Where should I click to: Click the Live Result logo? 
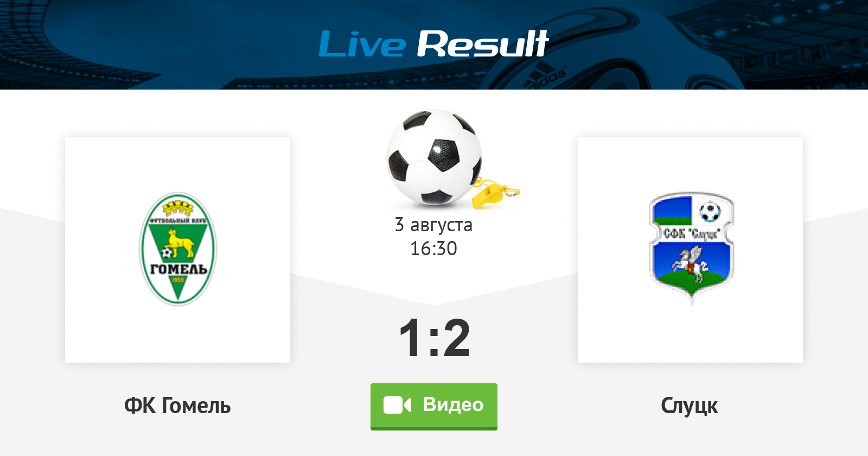(x=433, y=44)
